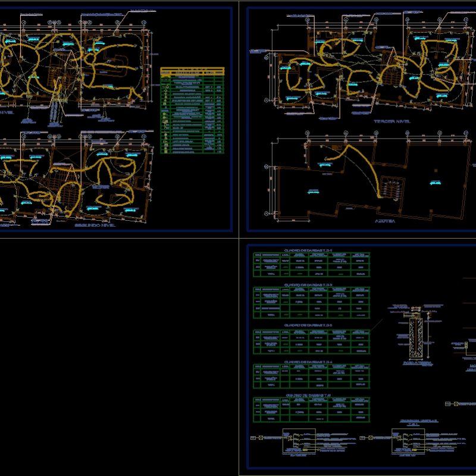Viewport: 476px width, 476px height.
Task: Select the dimension arrow beside the grounding rod
Action: [427, 337]
